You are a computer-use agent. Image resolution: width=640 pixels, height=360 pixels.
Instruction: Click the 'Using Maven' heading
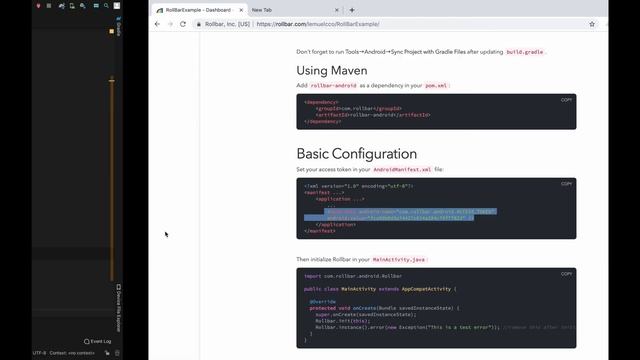pyautogui.click(x=332, y=71)
